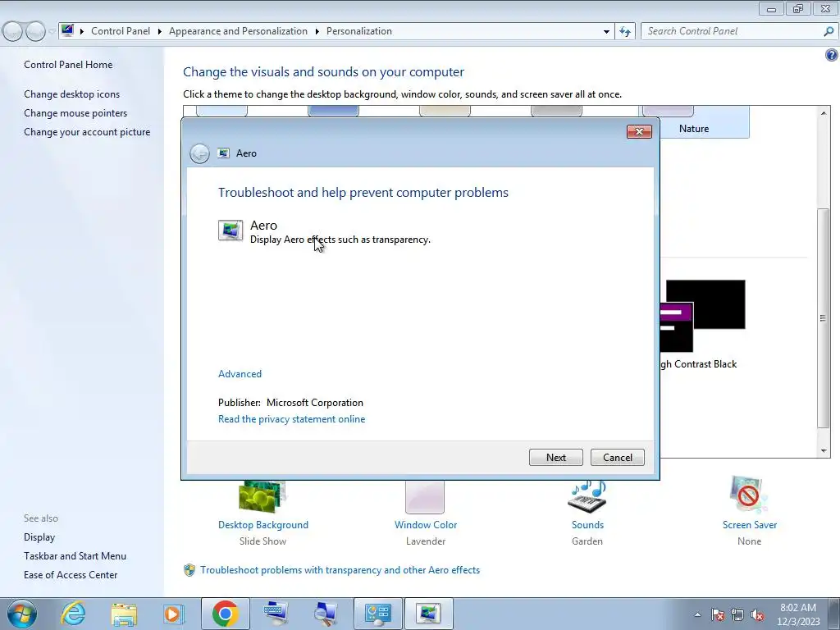Viewport: 840px width, 630px height.
Task: Open the clock showing 8:02 AM
Action: click(x=798, y=614)
